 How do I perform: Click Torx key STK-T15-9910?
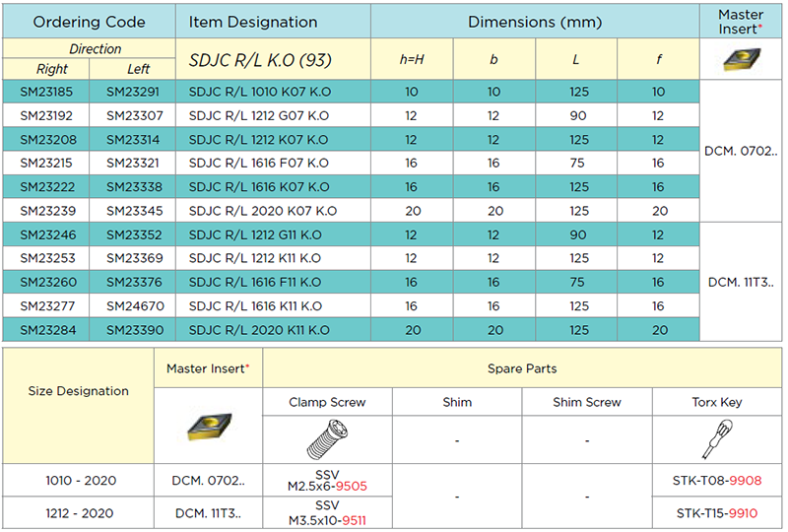coord(717,513)
